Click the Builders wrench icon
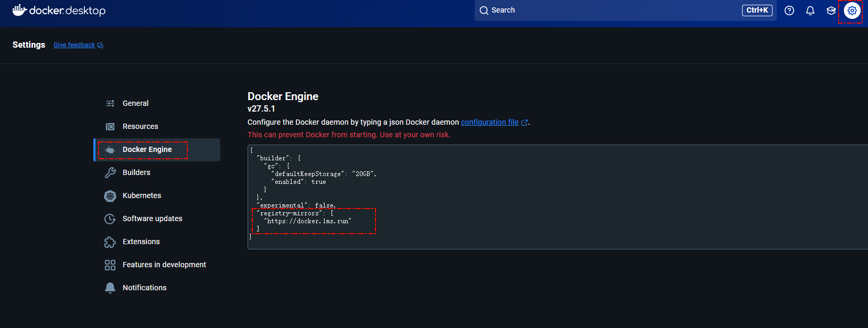The image size is (868, 328). (x=110, y=172)
